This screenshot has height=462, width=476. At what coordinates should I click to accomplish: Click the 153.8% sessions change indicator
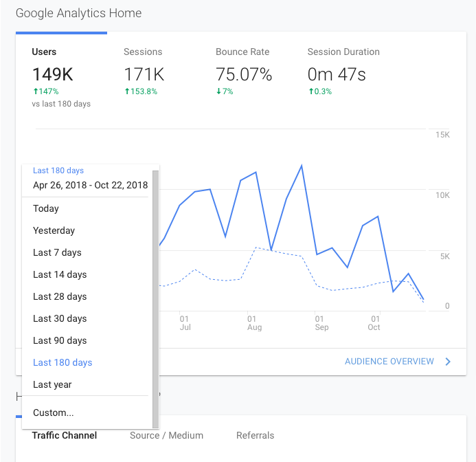tap(141, 91)
